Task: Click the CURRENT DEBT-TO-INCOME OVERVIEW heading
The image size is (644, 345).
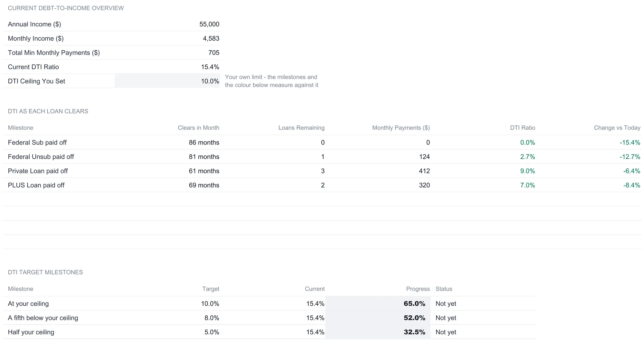Action: 66,8
